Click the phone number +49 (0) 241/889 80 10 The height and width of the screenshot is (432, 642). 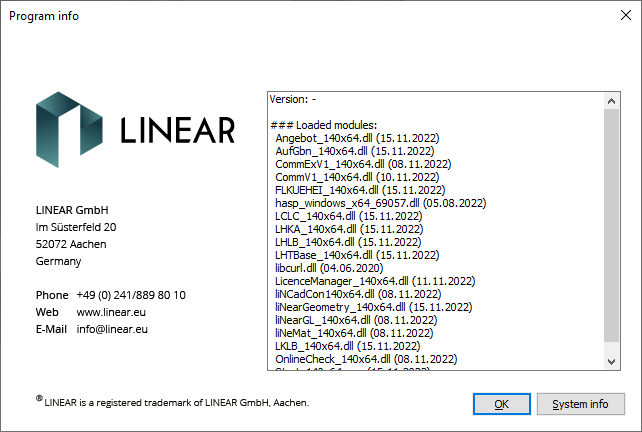pyautogui.click(x=131, y=295)
